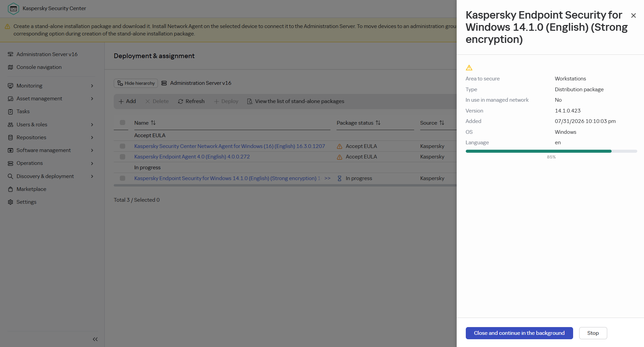The width and height of the screenshot is (644, 347).
Task: Click the hourglass In progress status icon
Action: point(340,178)
